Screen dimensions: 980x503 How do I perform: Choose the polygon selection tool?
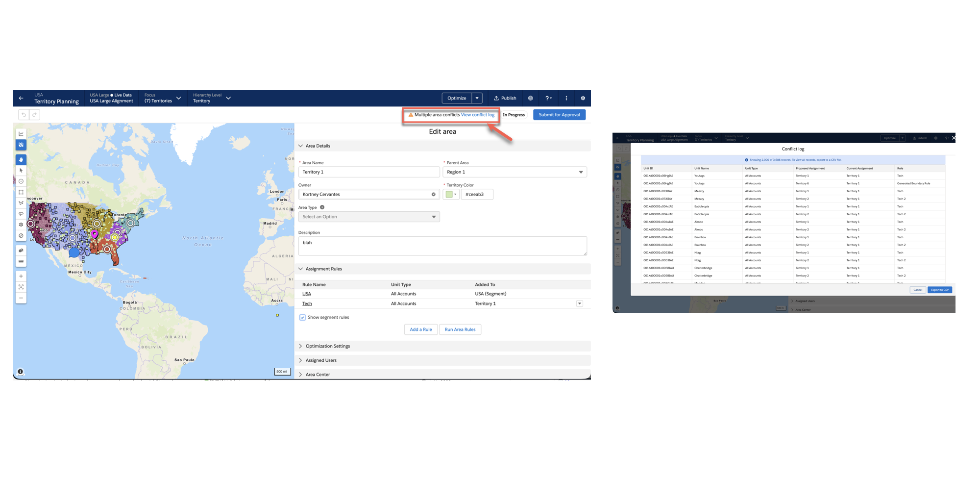coord(21,203)
